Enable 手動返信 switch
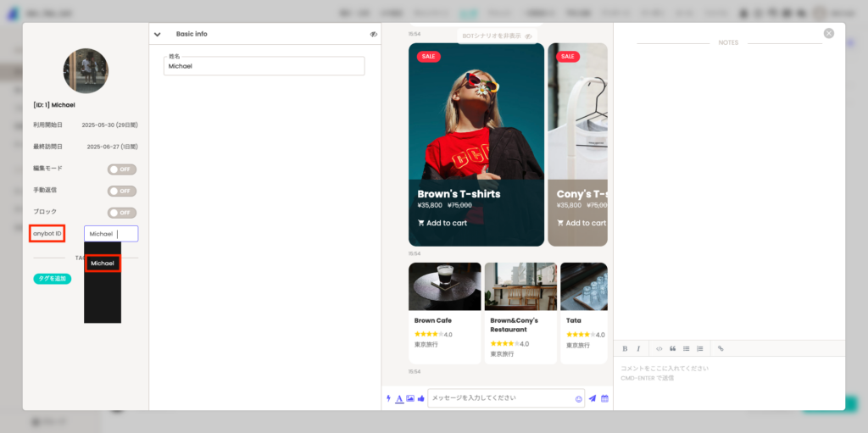 (x=122, y=191)
